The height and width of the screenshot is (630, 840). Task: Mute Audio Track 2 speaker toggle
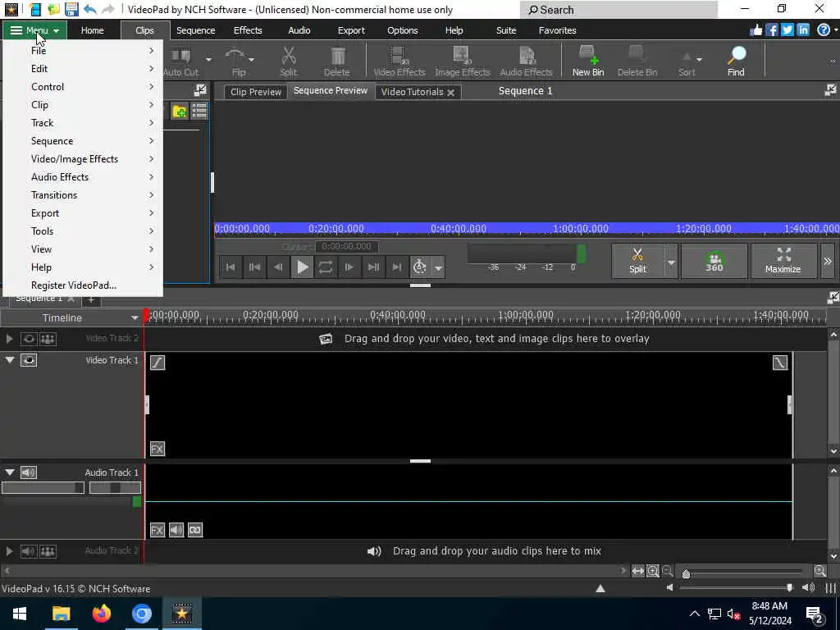(29, 551)
